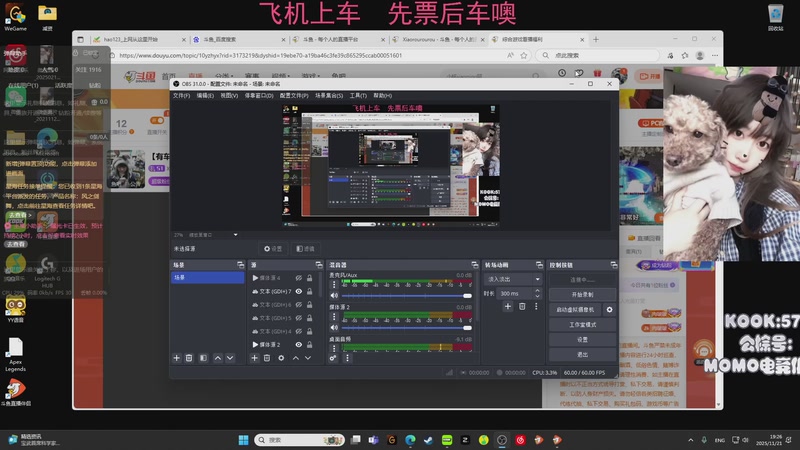This screenshot has height=450, width=800.
Task: Add a new source with plus icon
Action: coord(255,358)
